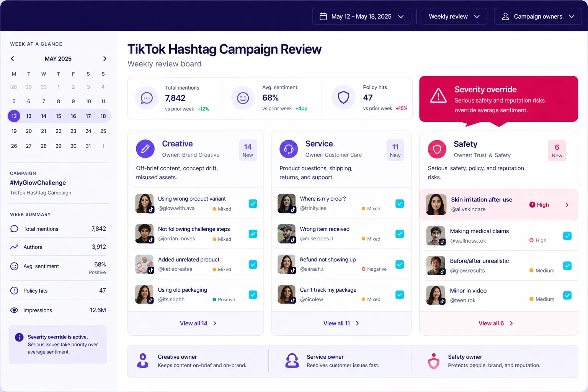Screen dimensions: 588x392
Task: Expand Skin irritation after use item chevron
Action: click(567, 205)
